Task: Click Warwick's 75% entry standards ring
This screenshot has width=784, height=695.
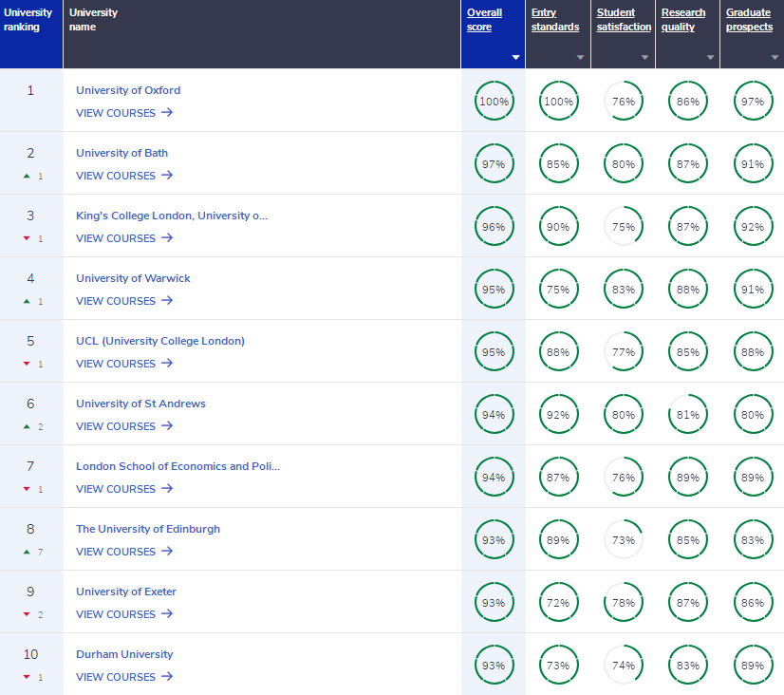Action: pyautogui.click(x=558, y=289)
